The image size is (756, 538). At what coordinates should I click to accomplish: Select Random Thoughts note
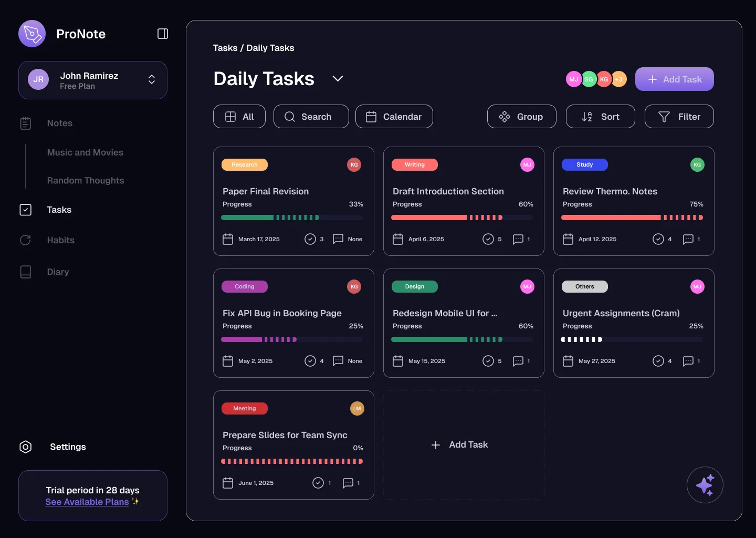(86, 180)
